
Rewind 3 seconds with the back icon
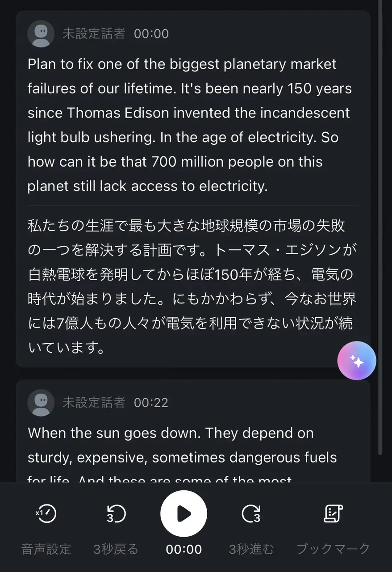click(x=116, y=514)
